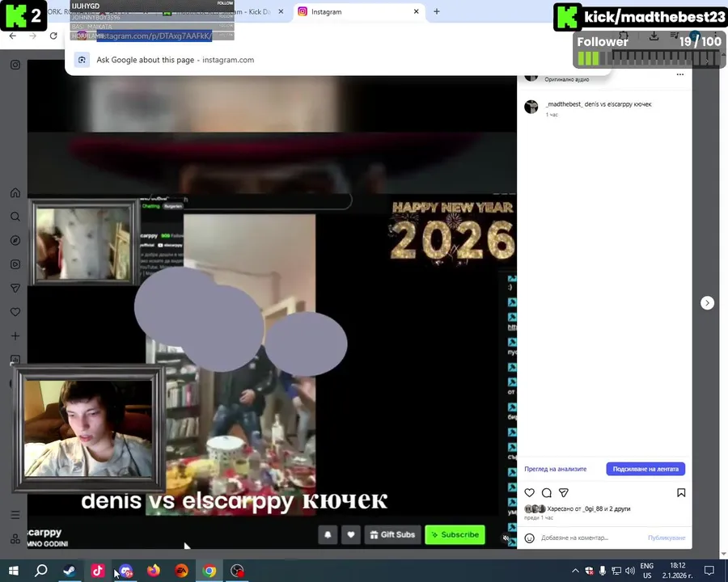Image resolution: width=728 pixels, height=582 pixels.
Task: Go forward in the browser
Action: [x=32, y=36]
